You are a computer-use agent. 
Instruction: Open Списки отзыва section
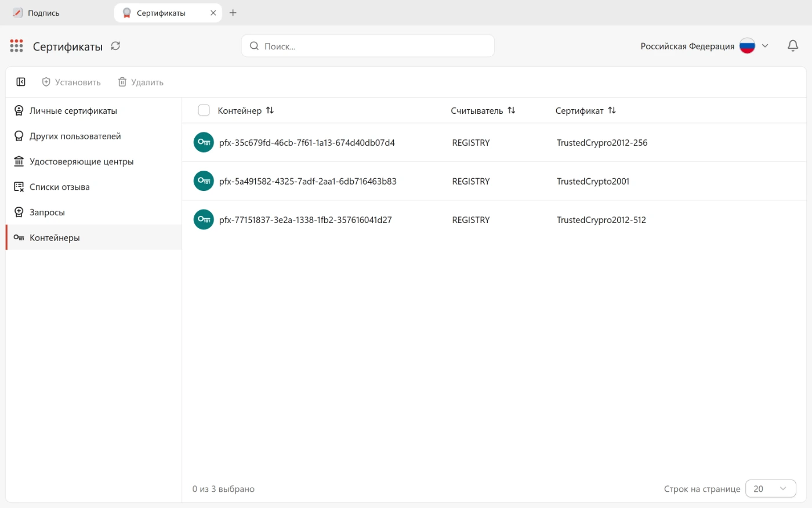click(x=94, y=187)
